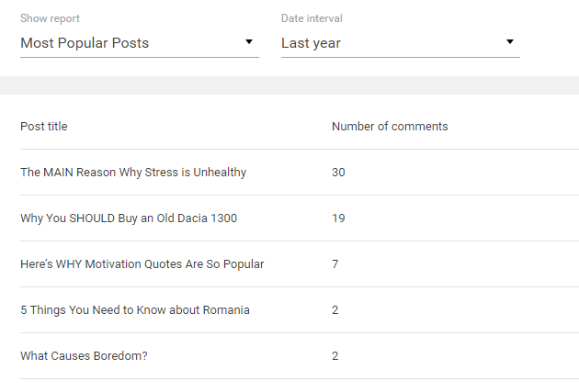Sort by the Post title column header
The image size is (579, 392).
[44, 127]
